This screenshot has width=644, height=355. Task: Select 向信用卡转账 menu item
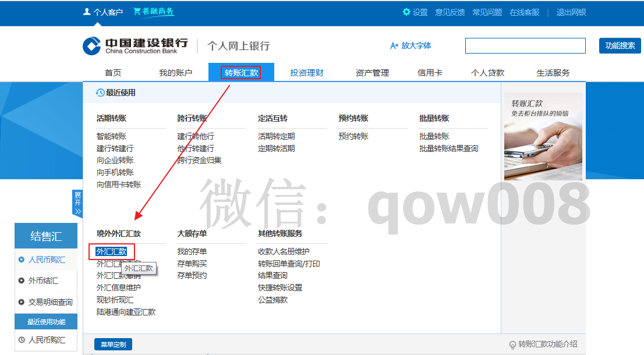pyautogui.click(x=119, y=184)
